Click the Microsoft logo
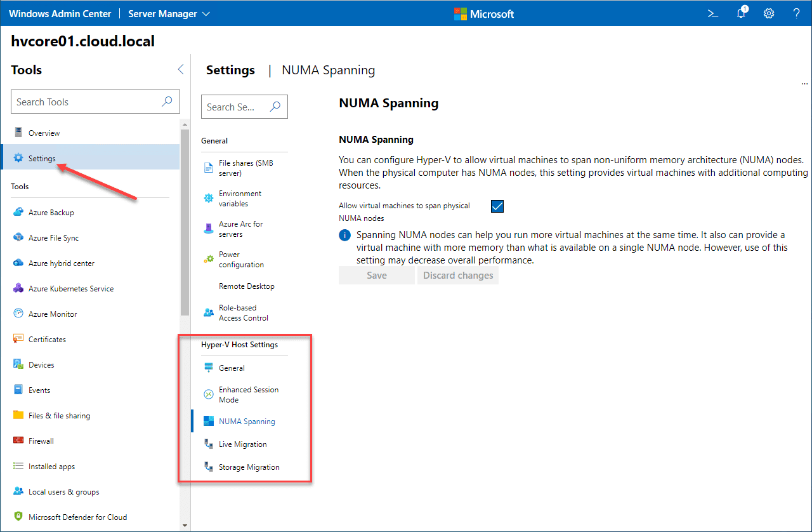Image resolution: width=812 pixels, height=532 pixels. tap(484, 13)
